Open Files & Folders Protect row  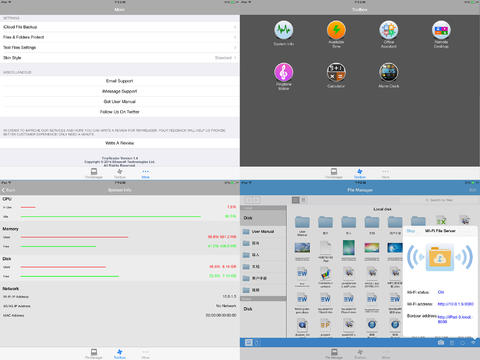coord(120,37)
